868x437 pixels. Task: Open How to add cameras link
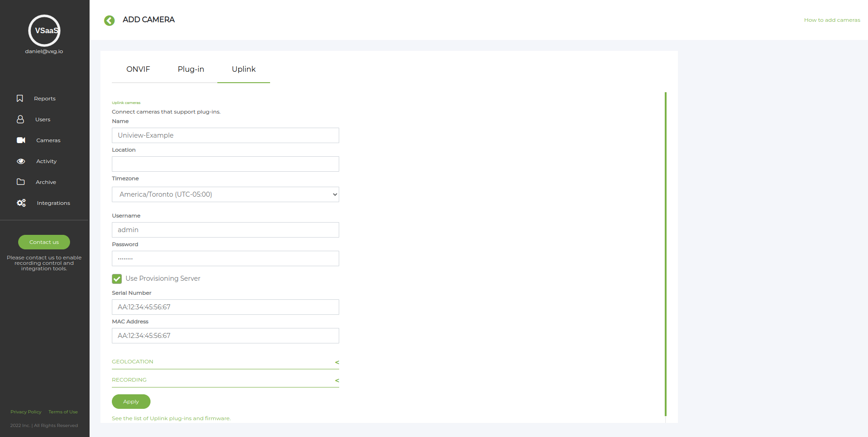(x=832, y=20)
